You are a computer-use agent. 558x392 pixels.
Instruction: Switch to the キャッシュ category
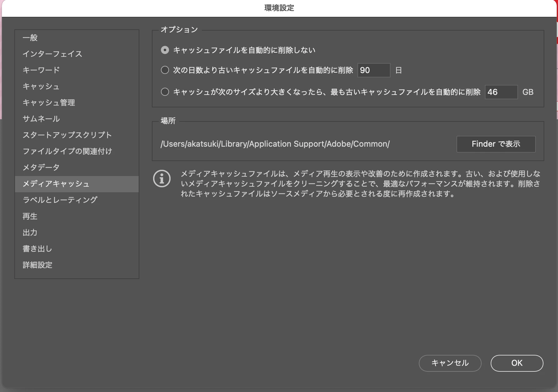pos(77,86)
